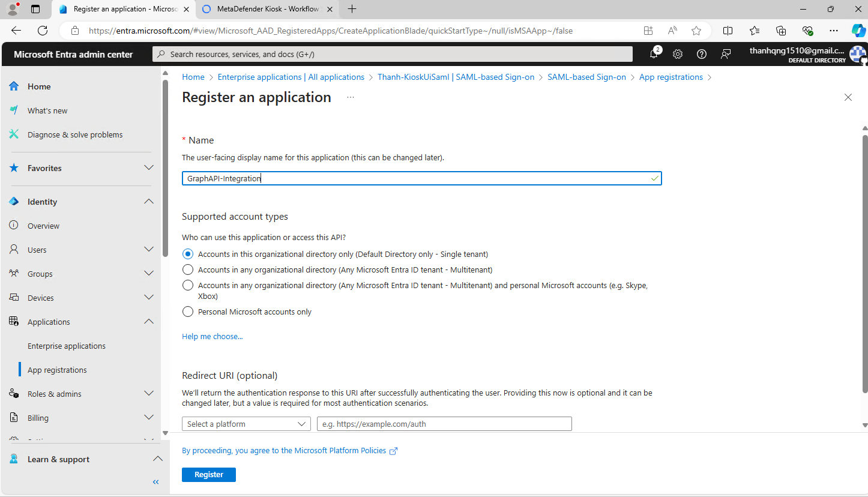Open the notifications bell icon
The height and width of the screenshot is (497, 868).
point(654,54)
